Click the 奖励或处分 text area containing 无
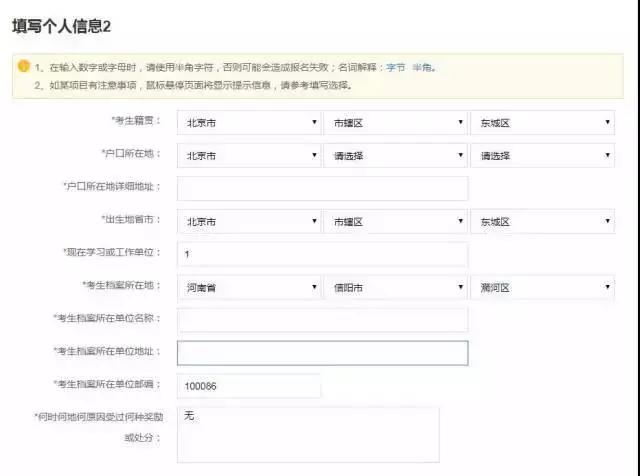Screen dimensions: 640x476 pos(308,433)
